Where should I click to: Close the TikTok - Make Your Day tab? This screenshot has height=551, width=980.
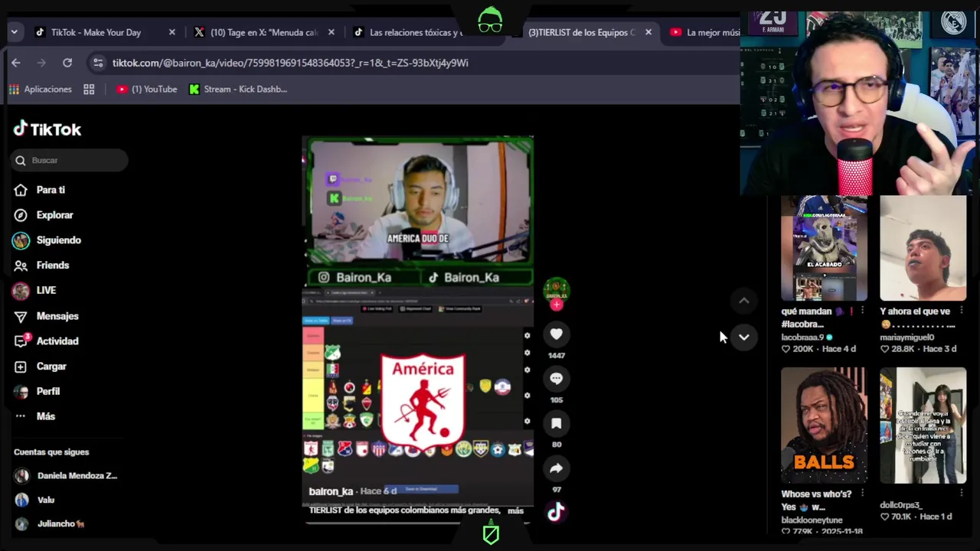[171, 32]
